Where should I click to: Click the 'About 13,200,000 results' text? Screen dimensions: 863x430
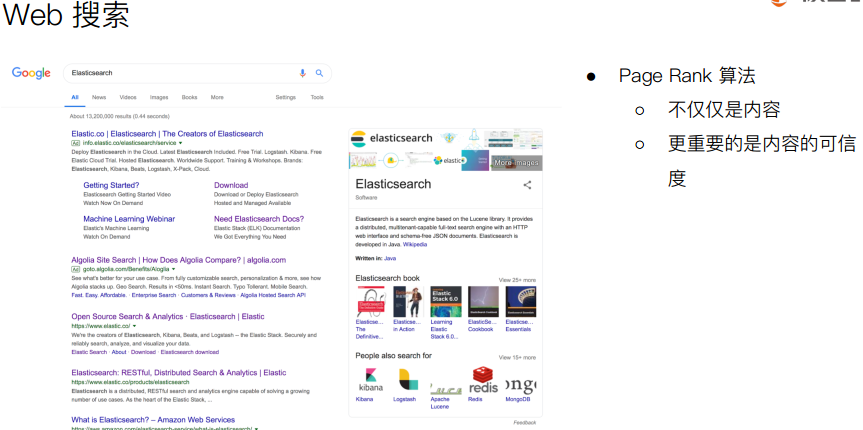pyautogui.click(x=119, y=116)
